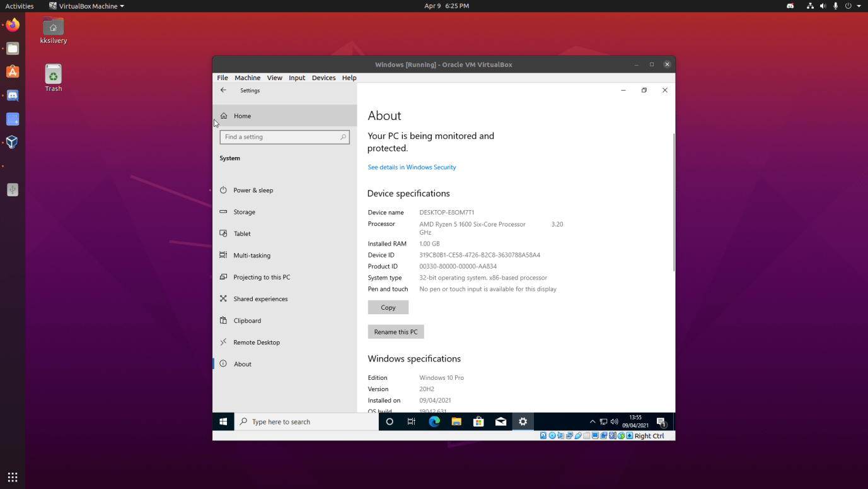868x489 pixels.
Task: Click the Type here to search box
Action: 306,421
